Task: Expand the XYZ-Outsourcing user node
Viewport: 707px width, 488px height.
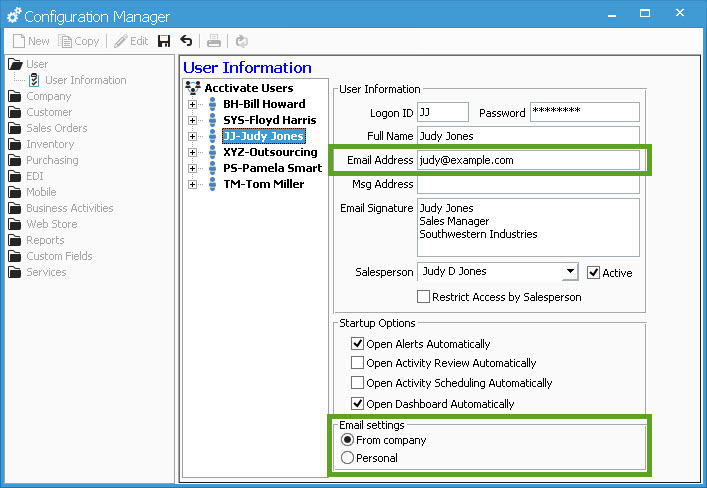Action: coord(193,152)
